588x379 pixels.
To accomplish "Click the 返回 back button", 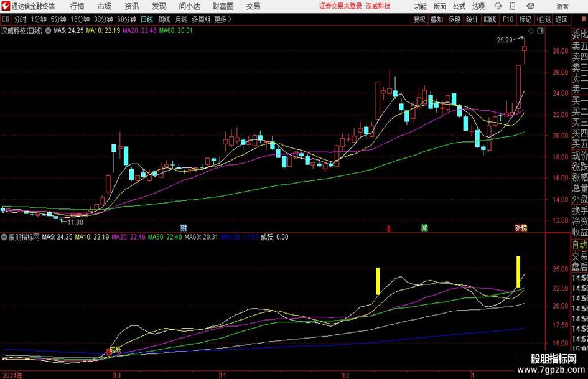I will click(561, 19).
